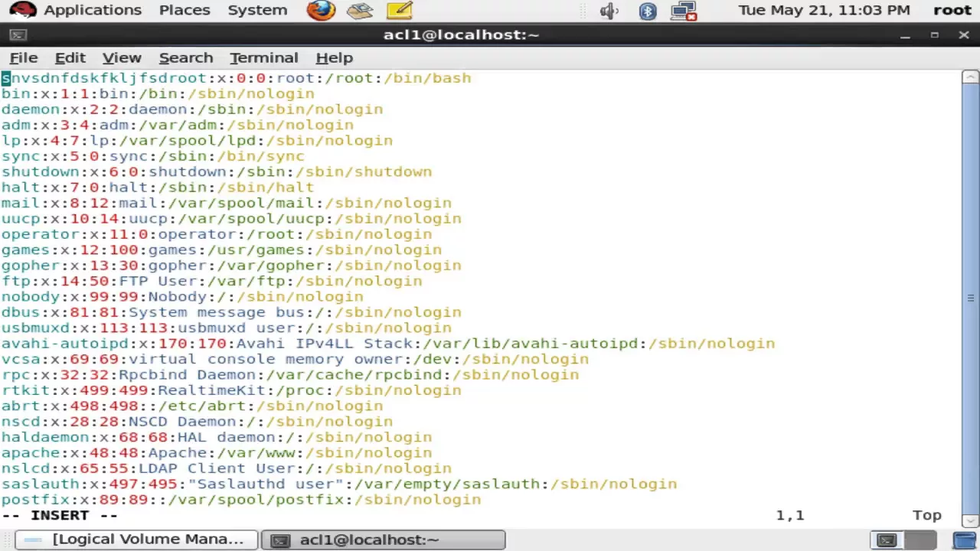Click the sync:x:5:0 line

tap(153, 156)
